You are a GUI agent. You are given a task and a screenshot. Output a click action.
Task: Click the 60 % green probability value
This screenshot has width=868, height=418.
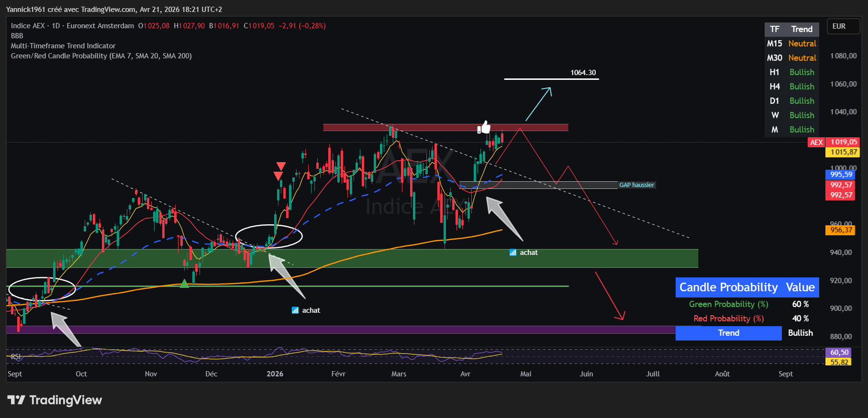point(800,304)
